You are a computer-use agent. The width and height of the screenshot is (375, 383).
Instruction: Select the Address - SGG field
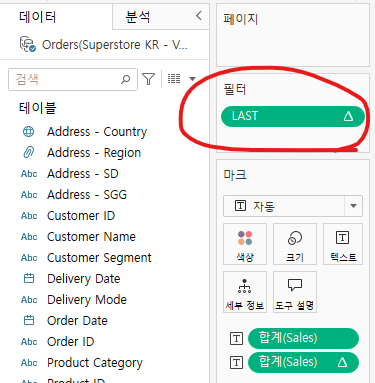coord(87,195)
